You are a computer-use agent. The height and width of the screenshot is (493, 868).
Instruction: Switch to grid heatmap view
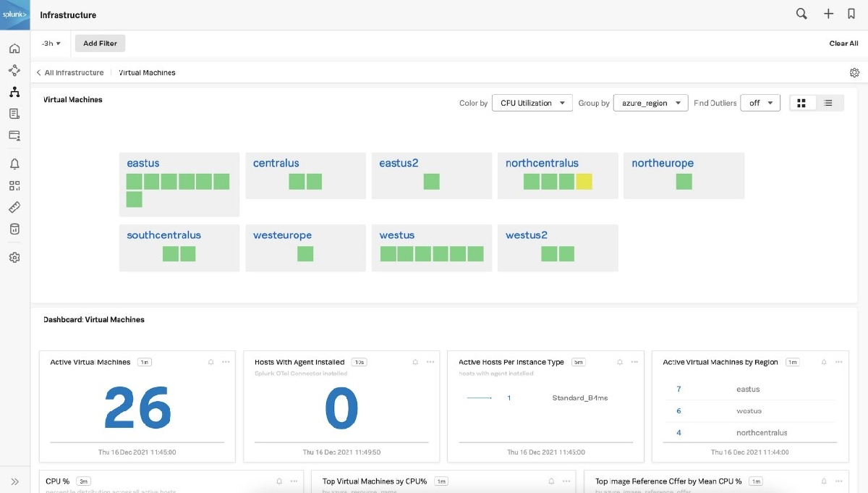[x=801, y=104]
